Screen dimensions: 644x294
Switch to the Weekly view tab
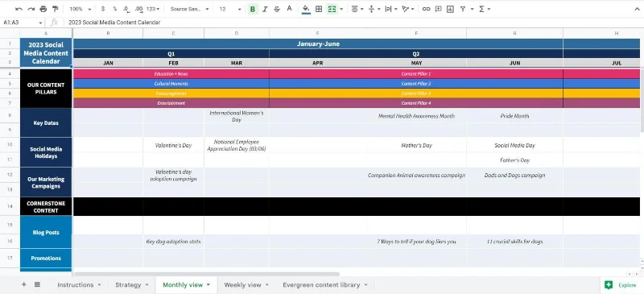click(246, 285)
